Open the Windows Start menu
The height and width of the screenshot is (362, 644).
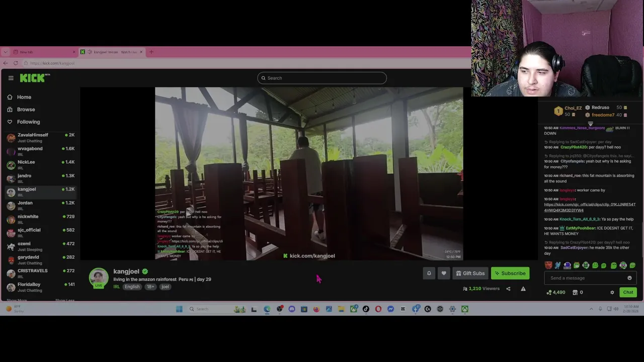pos(179,309)
